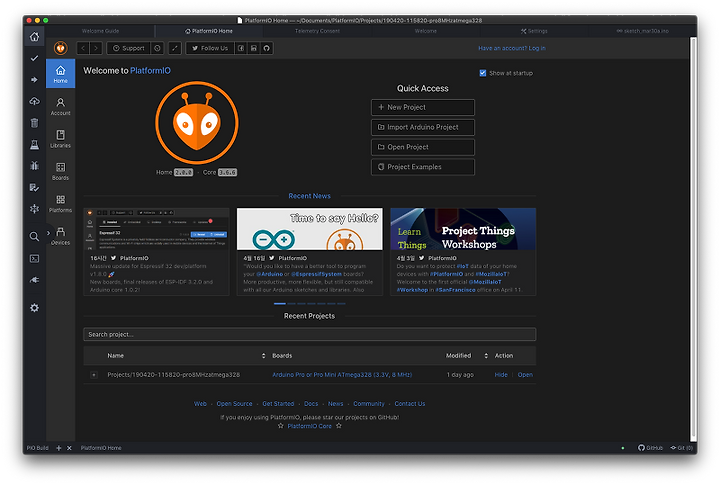The height and width of the screenshot is (485, 720).
Task: Open the GitHub icon in header toolbar
Action: click(267, 48)
